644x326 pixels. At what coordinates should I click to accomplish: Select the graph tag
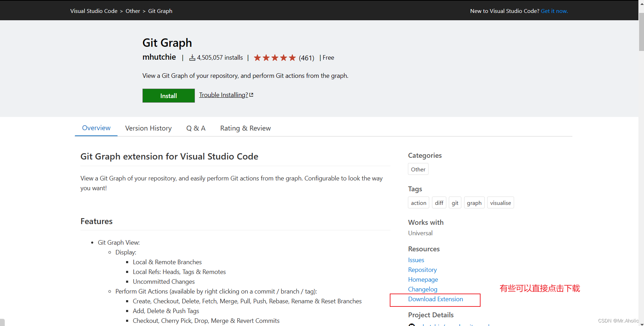point(474,203)
